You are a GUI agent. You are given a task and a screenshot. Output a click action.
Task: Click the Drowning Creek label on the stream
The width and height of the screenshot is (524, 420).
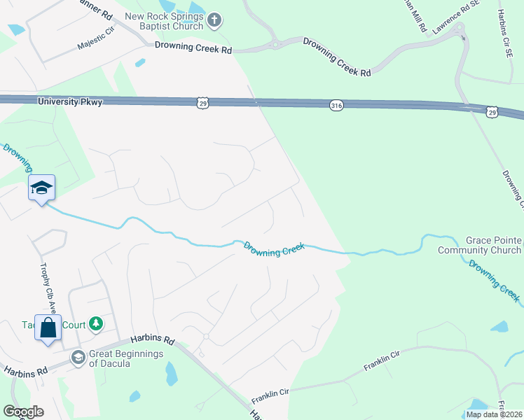(x=274, y=249)
